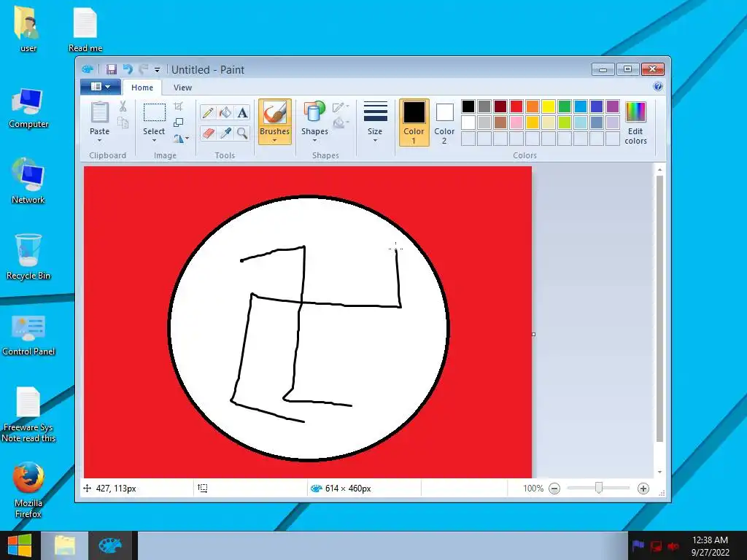Click the Cut scissors icon
747x560 pixels.
point(123,106)
